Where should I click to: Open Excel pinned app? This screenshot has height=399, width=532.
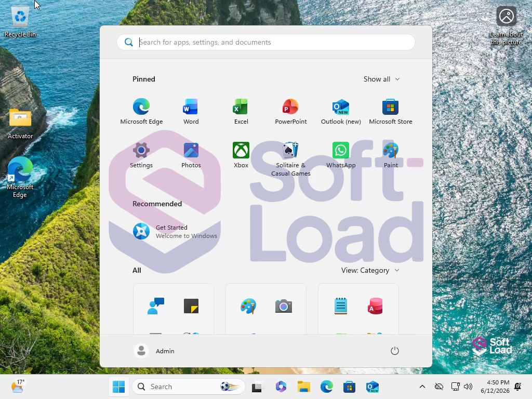(x=241, y=111)
